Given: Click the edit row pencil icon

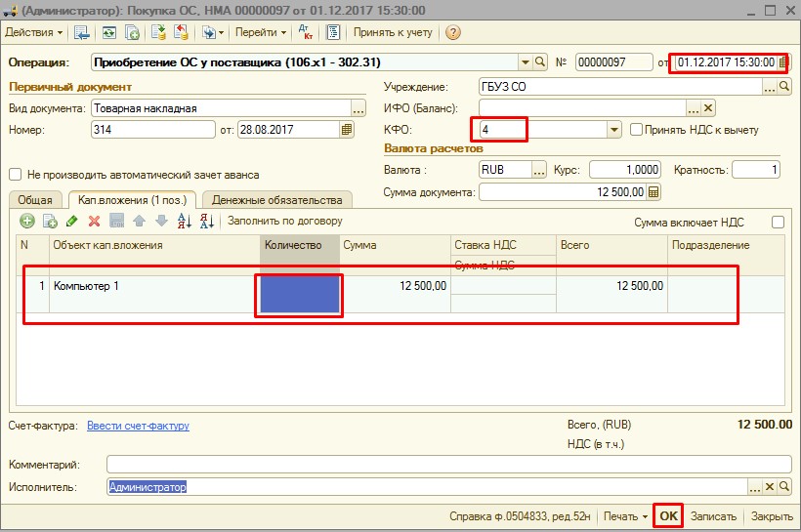Looking at the screenshot, I should click(71, 222).
